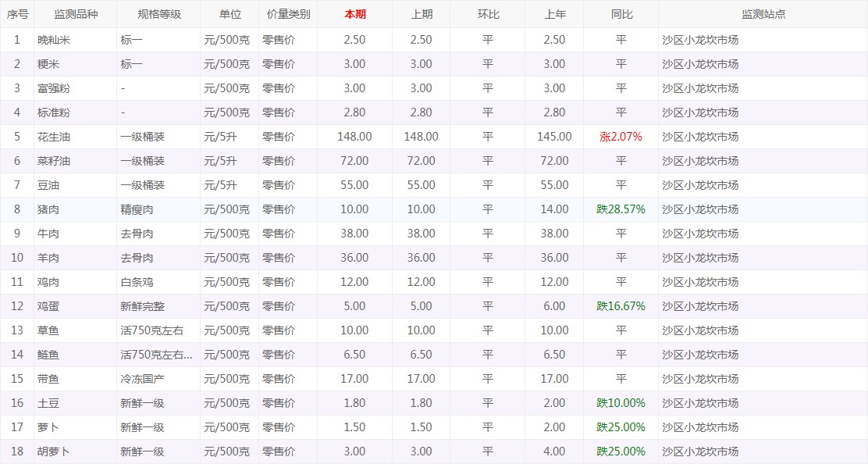Click the 花生油 product name cell
The image size is (868, 464).
coord(54,137)
